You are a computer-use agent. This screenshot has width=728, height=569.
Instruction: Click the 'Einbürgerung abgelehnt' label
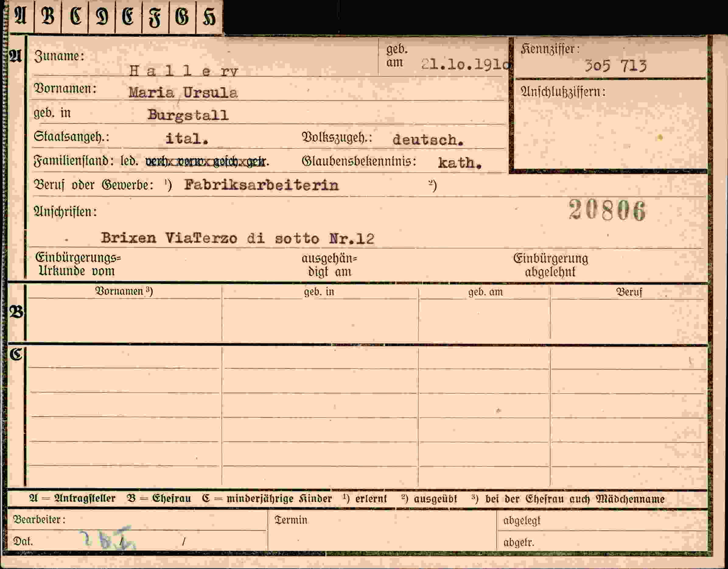(550, 265)
